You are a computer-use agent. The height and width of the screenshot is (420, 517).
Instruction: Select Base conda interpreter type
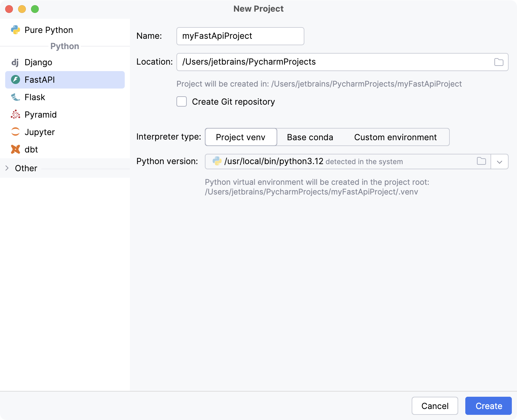(x=310, y=137)
